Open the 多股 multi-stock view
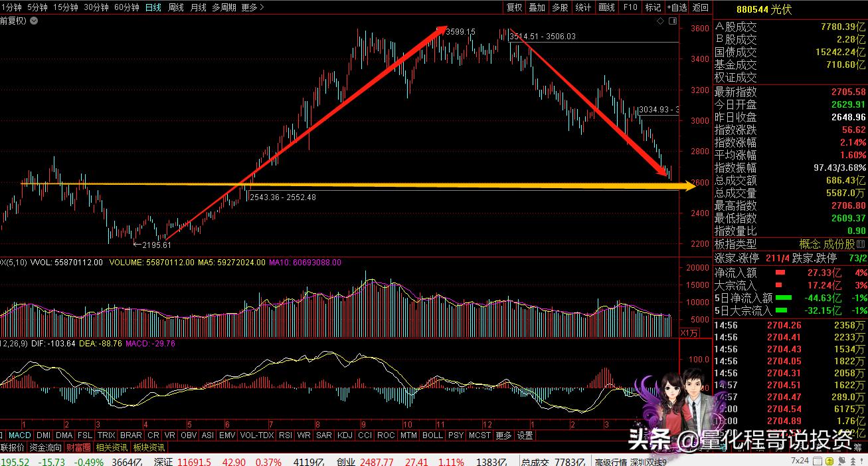The image size is (868, 466). [x=560, y=7]
